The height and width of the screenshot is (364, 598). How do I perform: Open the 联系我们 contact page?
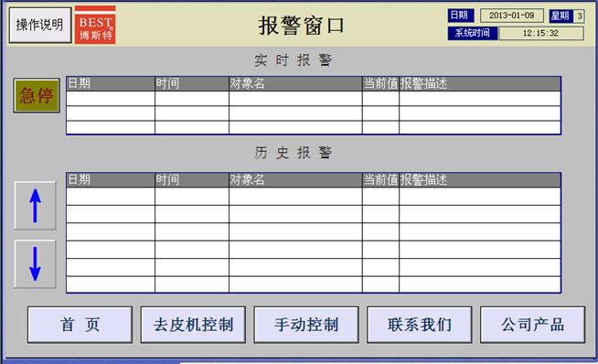[420, 325]
